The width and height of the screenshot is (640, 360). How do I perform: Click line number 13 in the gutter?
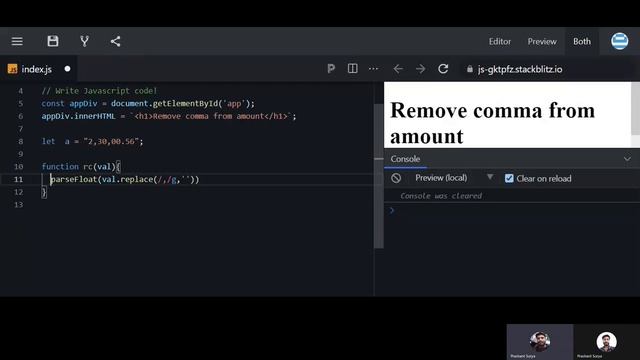click(18, 204)
